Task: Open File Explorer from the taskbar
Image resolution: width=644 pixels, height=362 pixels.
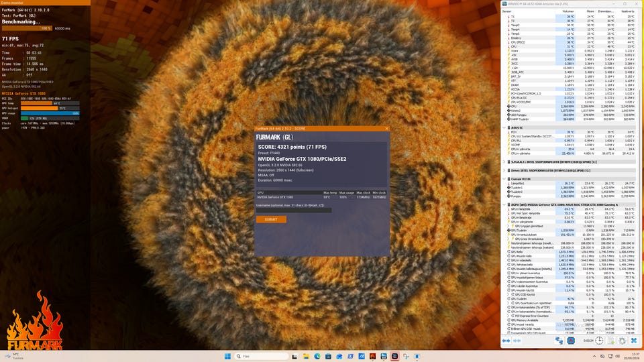Action: 306,356
